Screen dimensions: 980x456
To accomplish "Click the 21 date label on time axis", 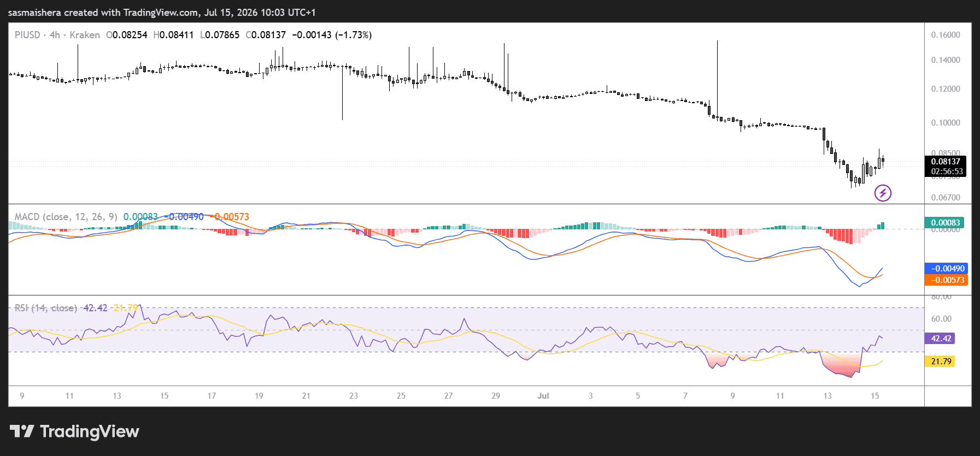I will click(306, 396).
